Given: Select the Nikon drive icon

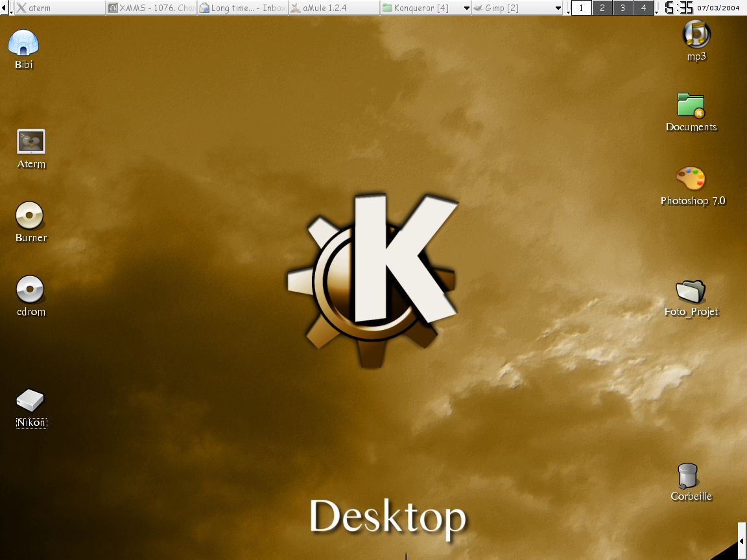Looking at the screenshot, I should pos(30,401).
